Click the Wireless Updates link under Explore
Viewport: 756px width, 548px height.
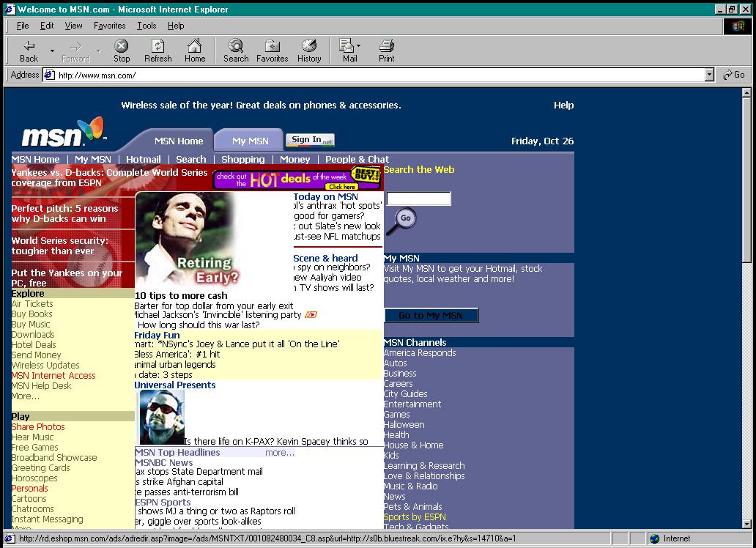coord(45,365)
